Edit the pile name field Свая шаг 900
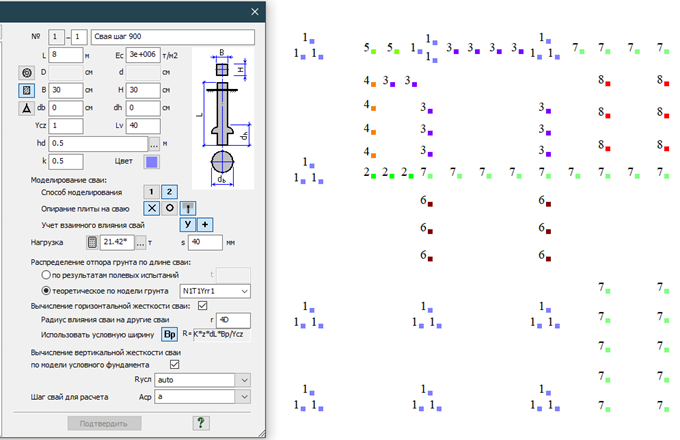 [173, 37]
